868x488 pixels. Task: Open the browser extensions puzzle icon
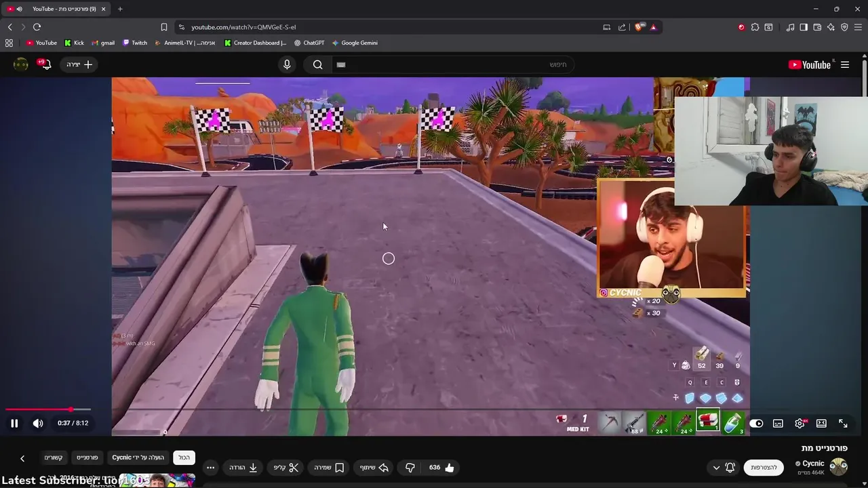(x=755, y=27)
